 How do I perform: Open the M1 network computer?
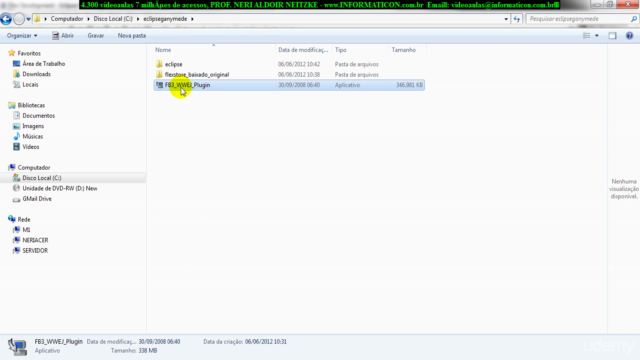(26, 230)
